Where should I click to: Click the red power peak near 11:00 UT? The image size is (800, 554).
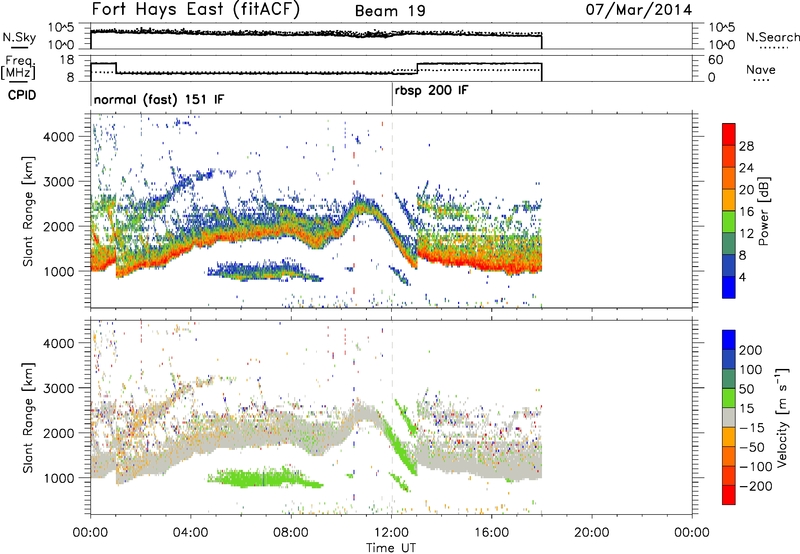click(x=362, y=206)
